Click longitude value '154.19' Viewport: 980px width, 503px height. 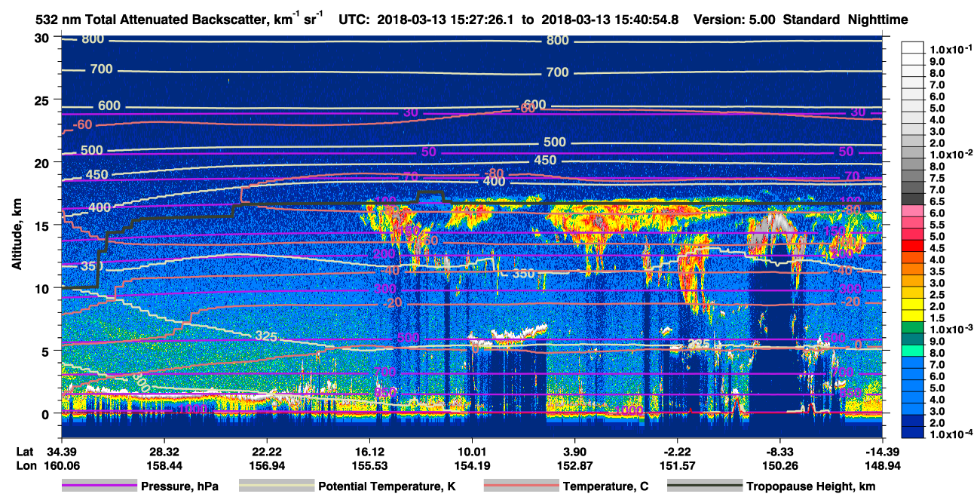pos(472,465)
